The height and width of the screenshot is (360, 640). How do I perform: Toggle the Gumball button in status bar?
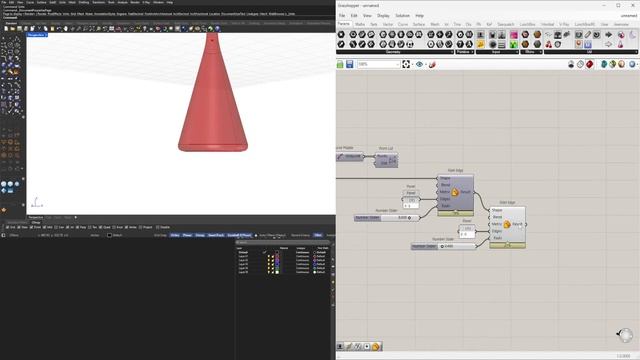click(239, 236)
